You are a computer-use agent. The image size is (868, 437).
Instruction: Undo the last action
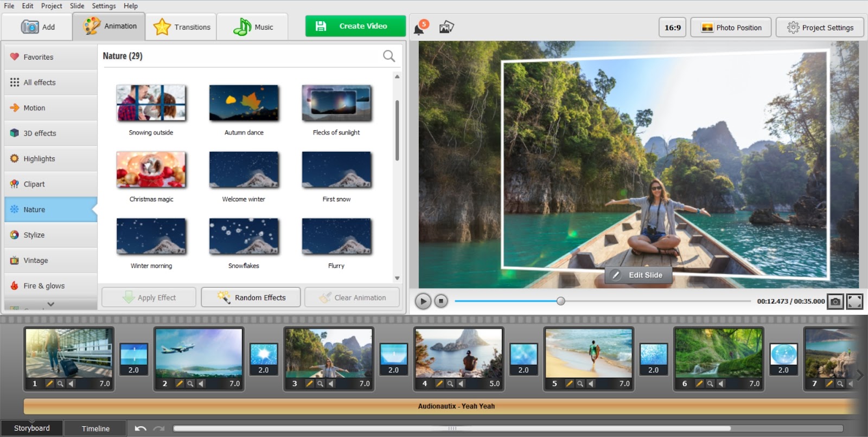141,428
